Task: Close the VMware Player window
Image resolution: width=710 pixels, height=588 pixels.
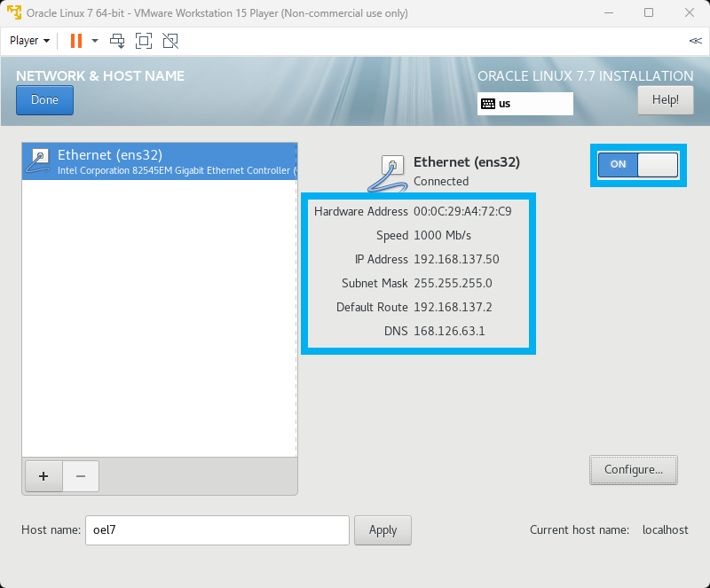Action: pyautogui.click(x=690, y=12)
